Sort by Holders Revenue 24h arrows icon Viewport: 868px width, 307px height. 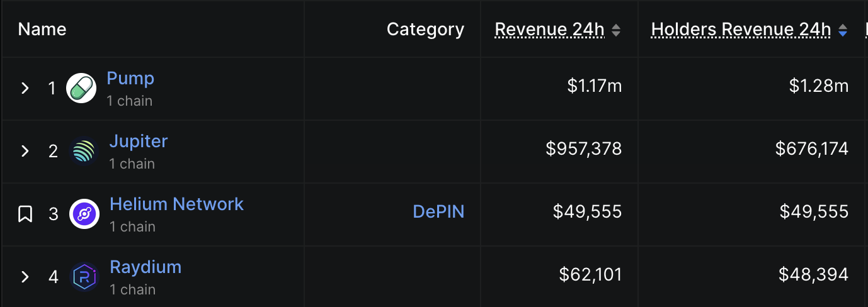tap(843, 30)
